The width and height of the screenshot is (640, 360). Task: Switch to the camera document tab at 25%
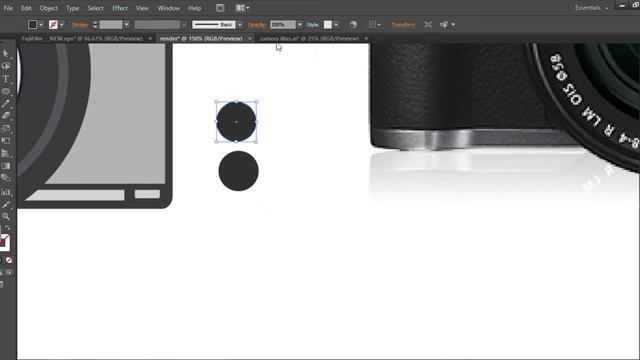click(309, 38)
